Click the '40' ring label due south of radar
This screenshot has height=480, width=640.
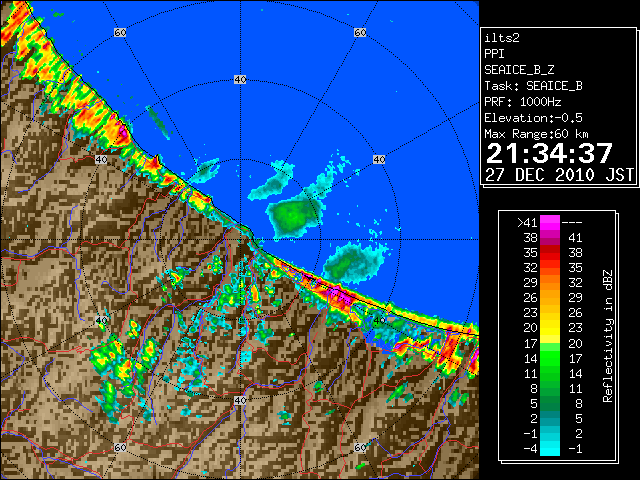click(240, 400)
